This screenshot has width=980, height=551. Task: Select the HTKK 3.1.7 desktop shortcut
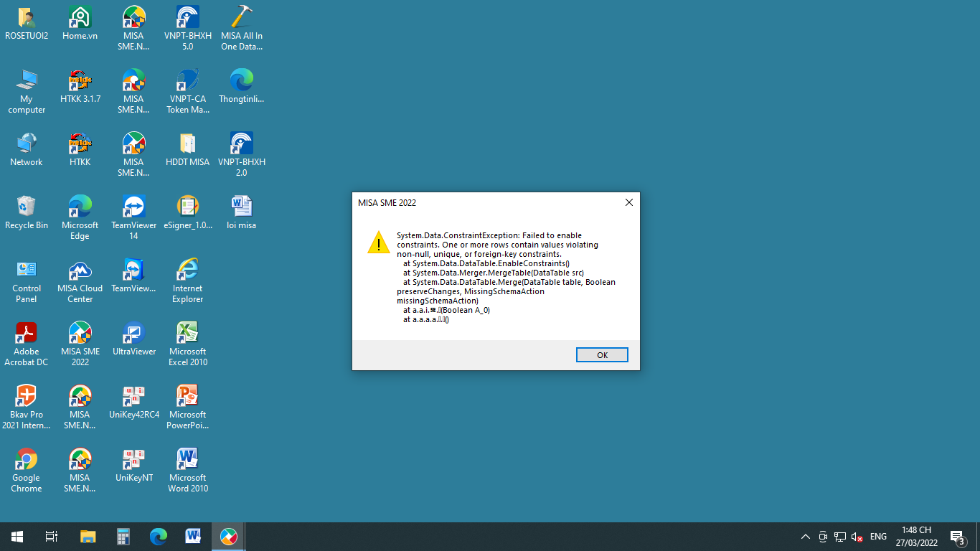click(80, 87)
